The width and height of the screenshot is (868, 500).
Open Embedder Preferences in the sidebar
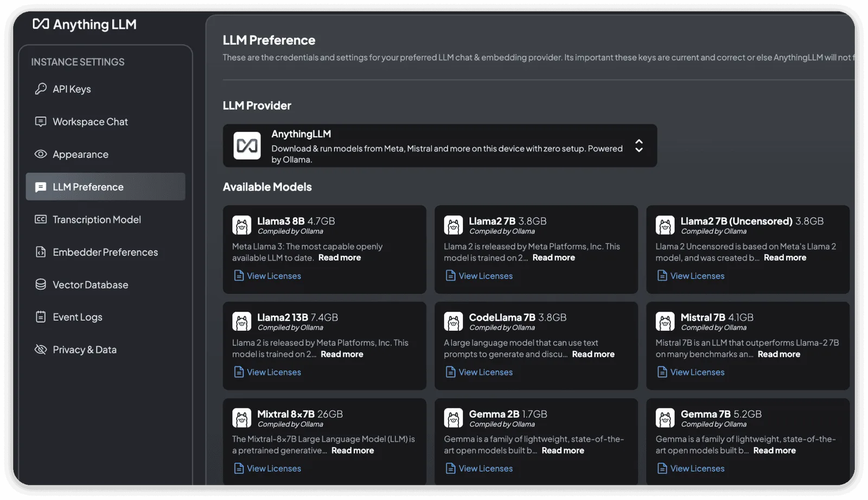[106, 252]
